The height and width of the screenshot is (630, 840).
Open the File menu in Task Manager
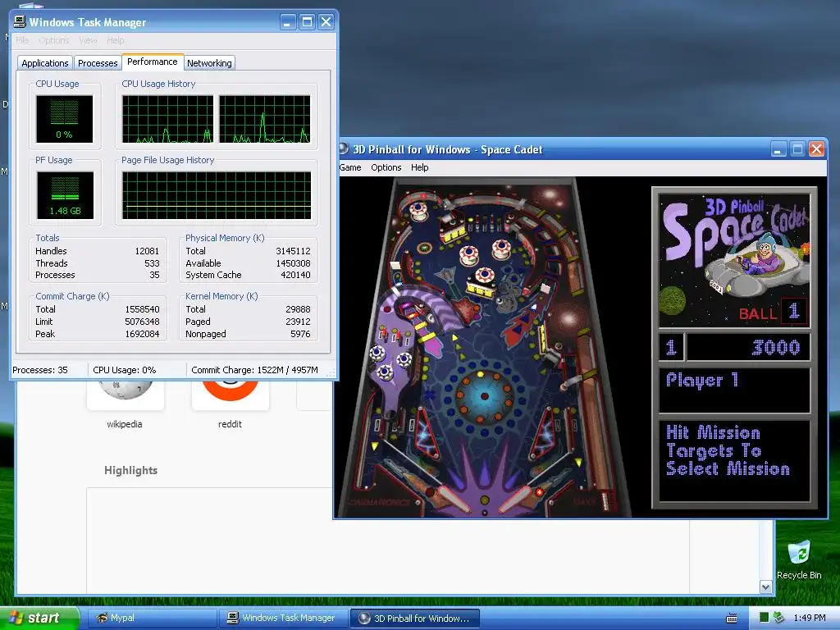[22, 40]
